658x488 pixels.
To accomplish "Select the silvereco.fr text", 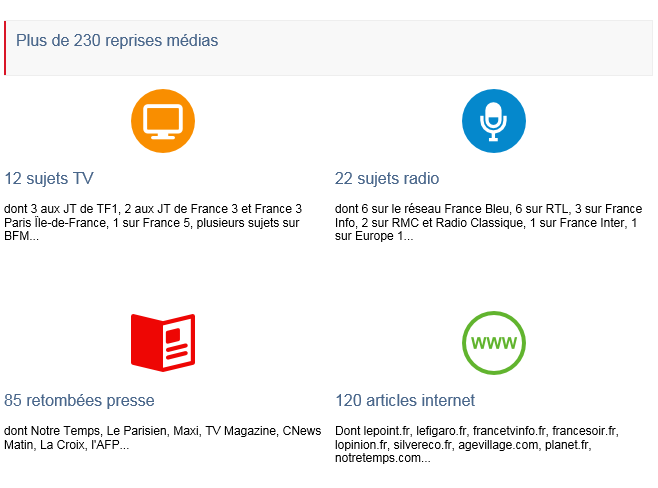I will 423,444.
